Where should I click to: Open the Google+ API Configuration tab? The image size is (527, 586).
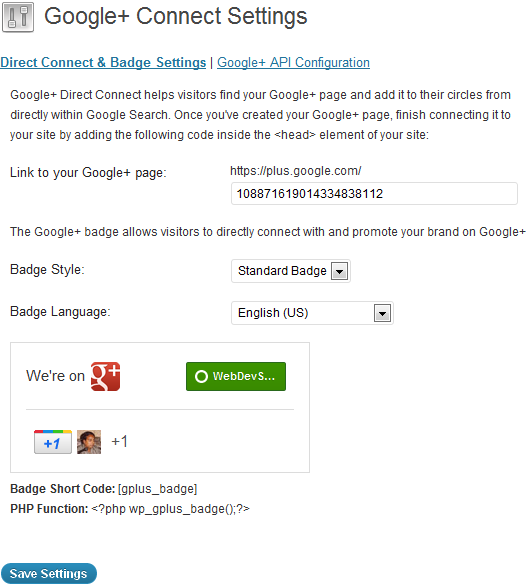[x=293, y=62]
